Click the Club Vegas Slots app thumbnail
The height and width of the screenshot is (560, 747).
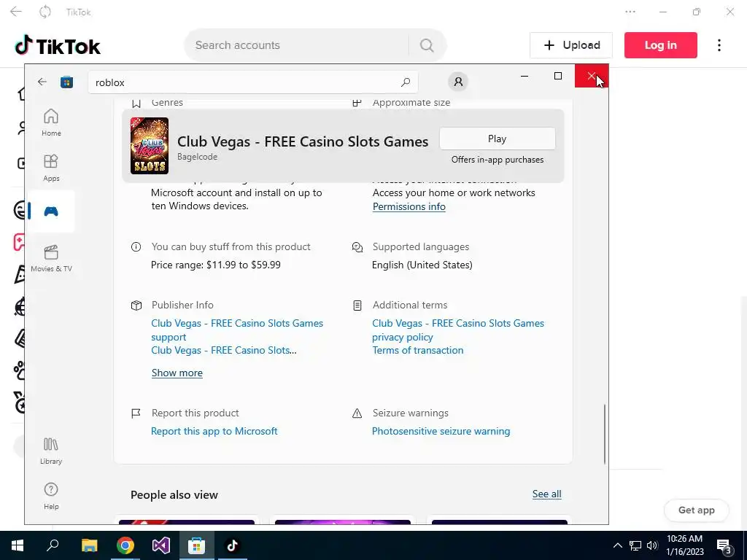pos(150,146)
